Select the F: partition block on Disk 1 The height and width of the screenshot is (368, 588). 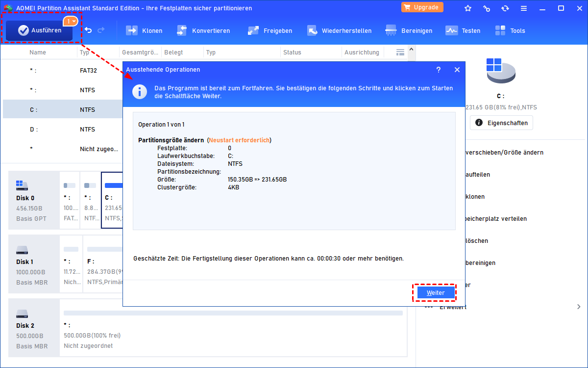pos(103,263)
